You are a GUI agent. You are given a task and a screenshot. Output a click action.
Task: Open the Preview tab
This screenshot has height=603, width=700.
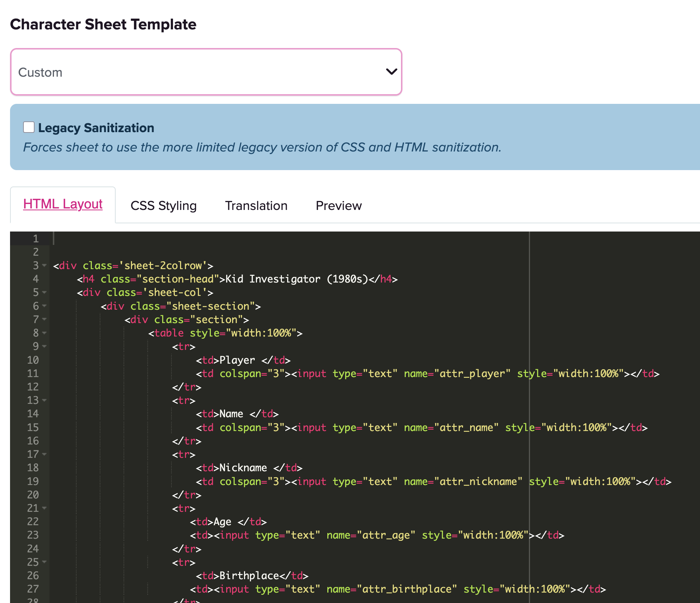(338, 205)
